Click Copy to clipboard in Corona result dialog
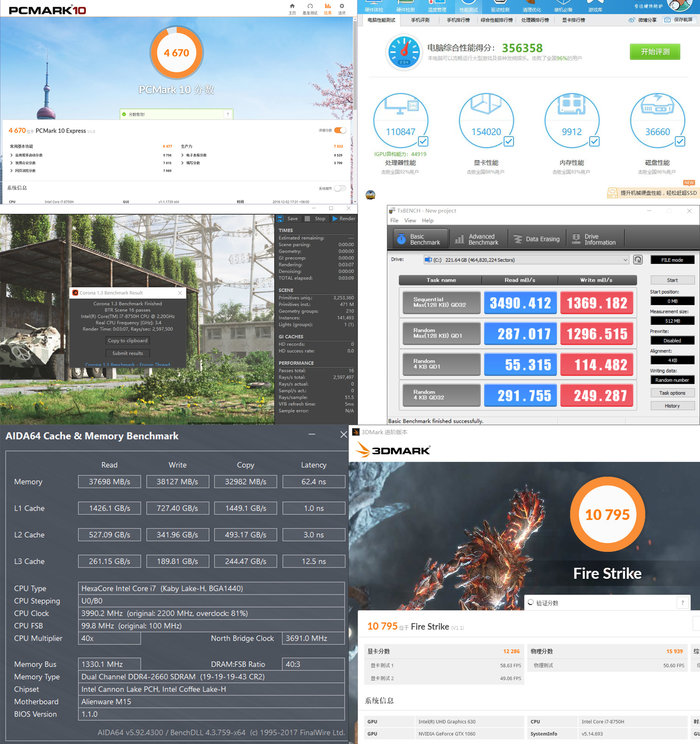 click(128, 340)
